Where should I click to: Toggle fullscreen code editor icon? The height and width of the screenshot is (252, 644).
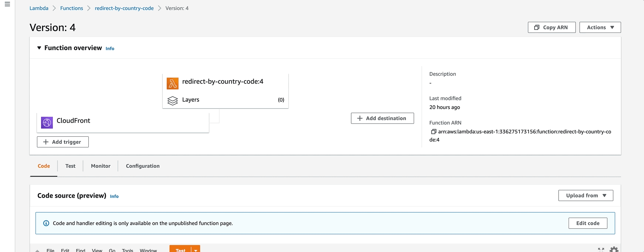coord(601,250)
